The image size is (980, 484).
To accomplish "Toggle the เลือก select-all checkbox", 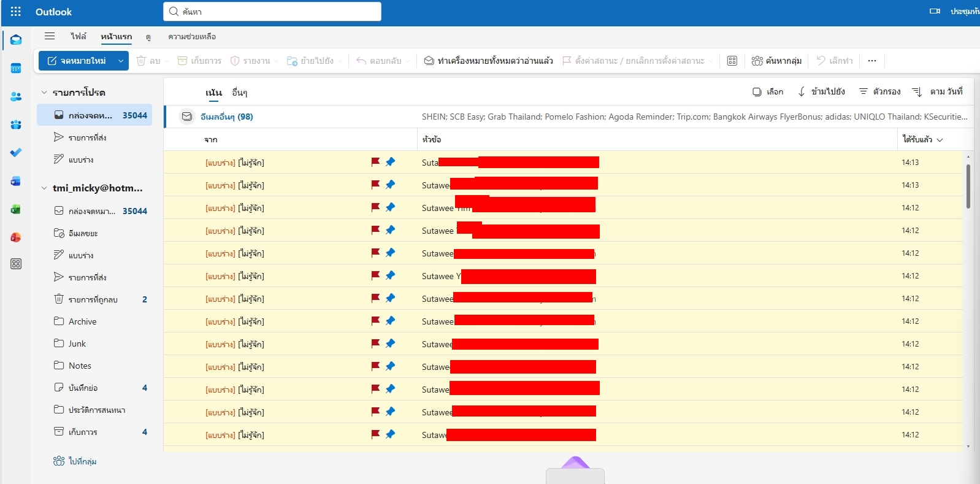I will point(757,92).
